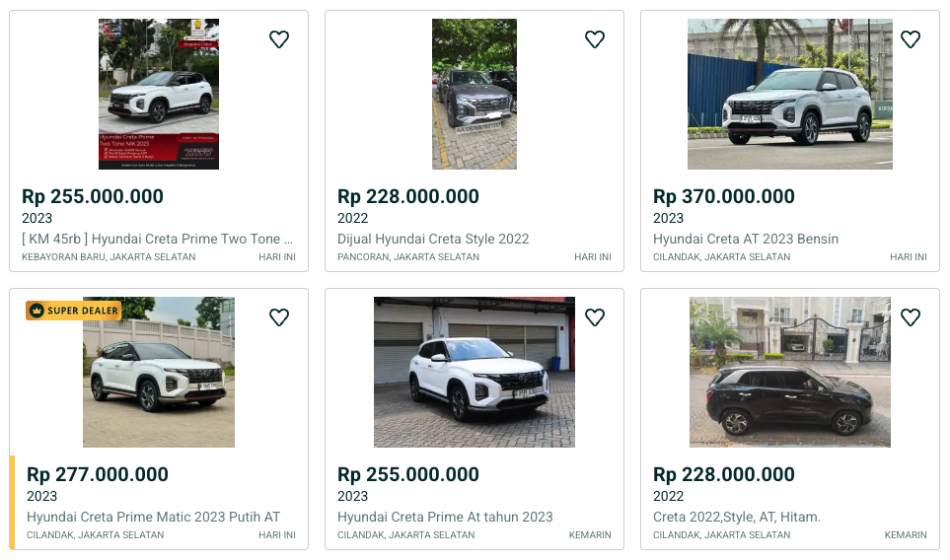The image size is (950, 560).
Task: View white Creta photo in front of shutters
Action: pyautogui.click(x=475, y=373)
